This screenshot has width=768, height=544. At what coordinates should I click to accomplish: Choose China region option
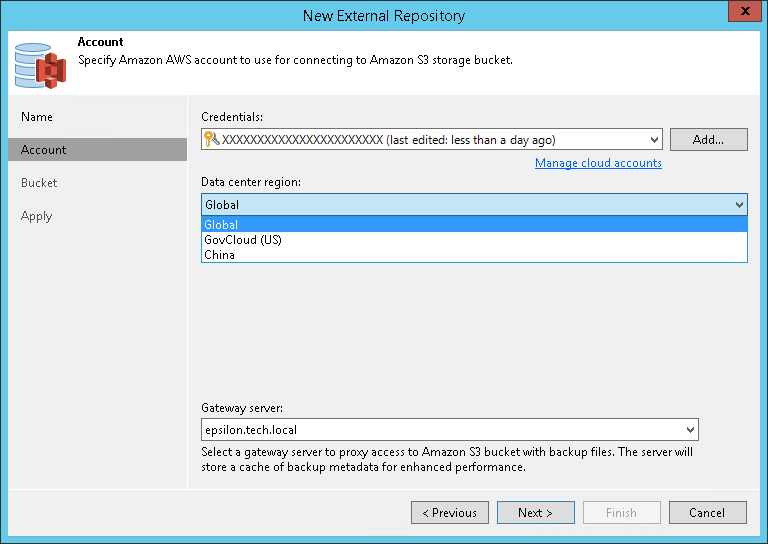click(x=474, y=255)
